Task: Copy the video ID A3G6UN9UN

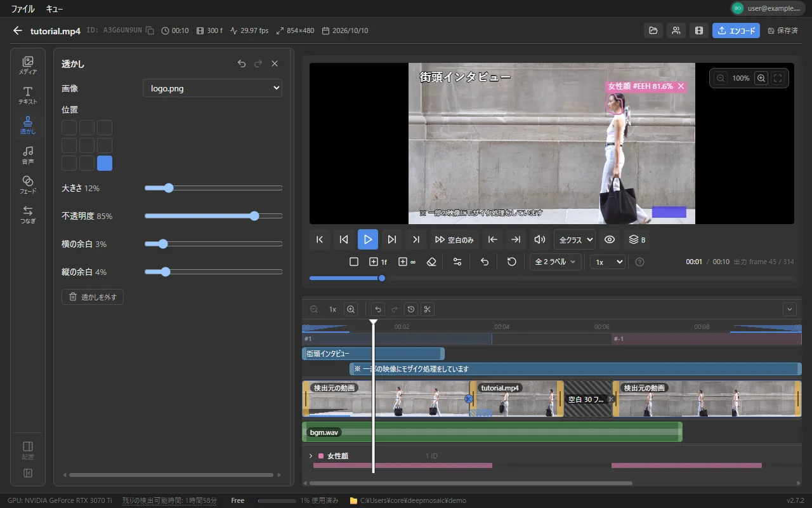Action: point(150,30)
